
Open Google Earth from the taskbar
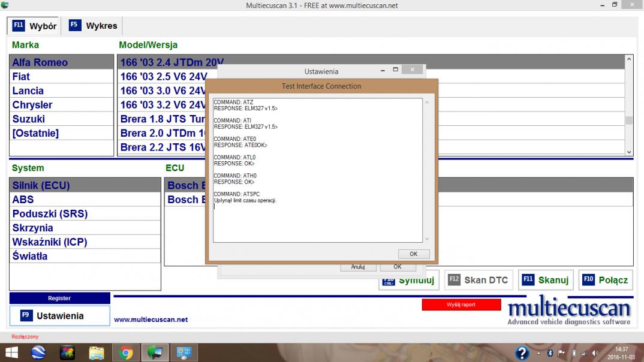click(x=38, y=352)
